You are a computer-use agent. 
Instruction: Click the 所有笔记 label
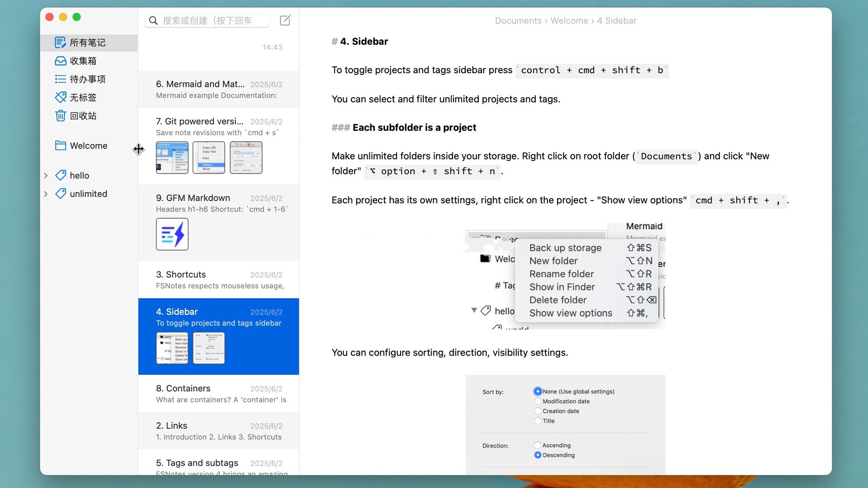pyautogui.click(x=88, y=42)
